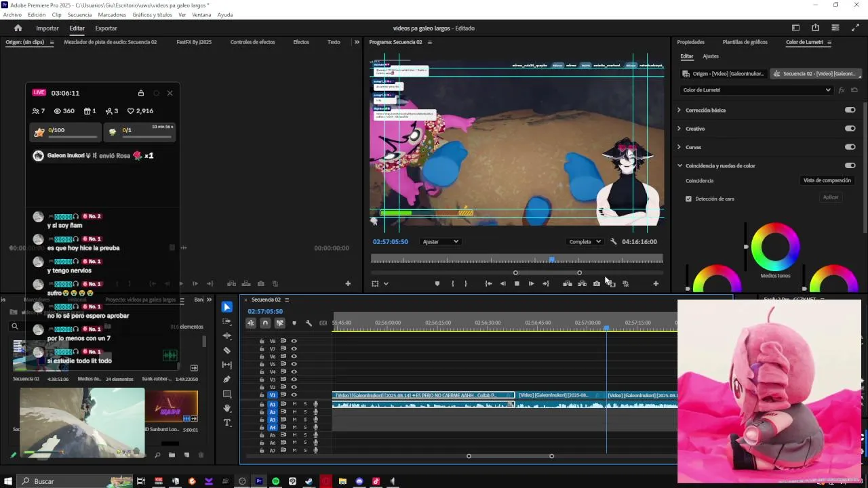Open Completa playback resolution dropdown
This screenshot has height=488, width=868.
pyautogui.click(x=585, y=241)
